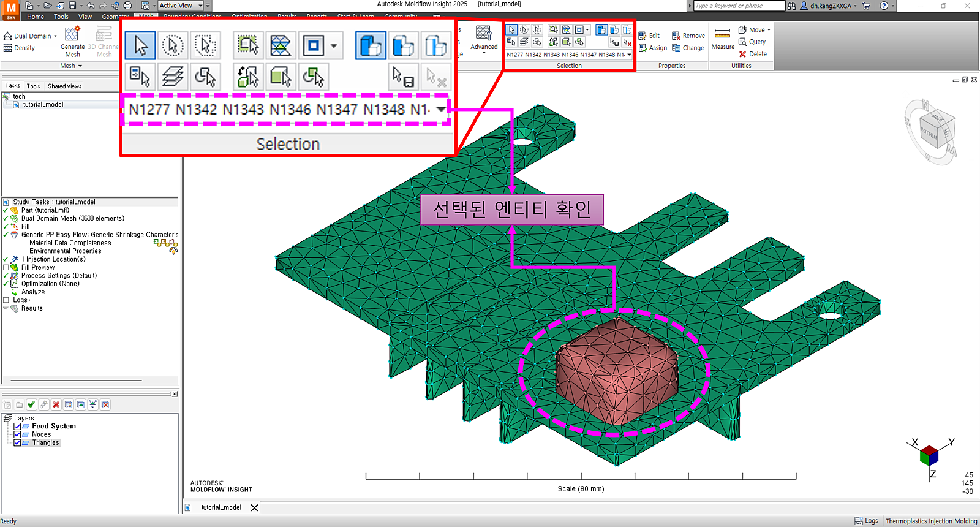This screenshot has height=527, width=980.
Task: Toggle the Feed System layer checkbox
Action: [x=17, y=427]
